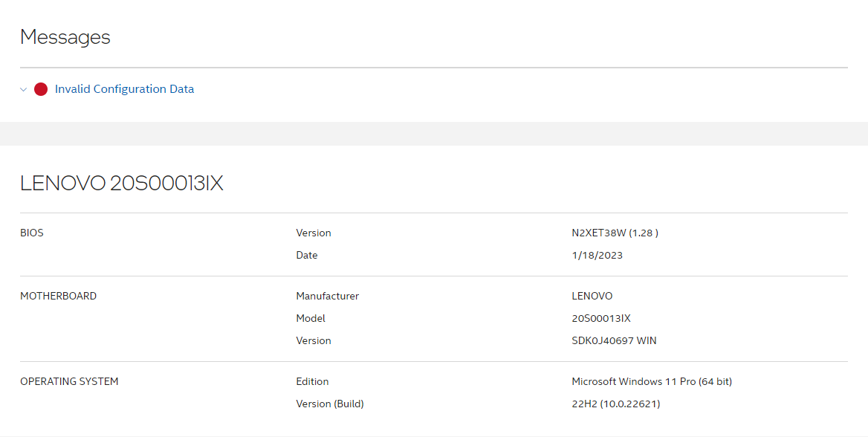Image resolution: width=868 pixels, height=437 pixels.
Task: Click the MOTHERBOARD category label
Action: 58,296
